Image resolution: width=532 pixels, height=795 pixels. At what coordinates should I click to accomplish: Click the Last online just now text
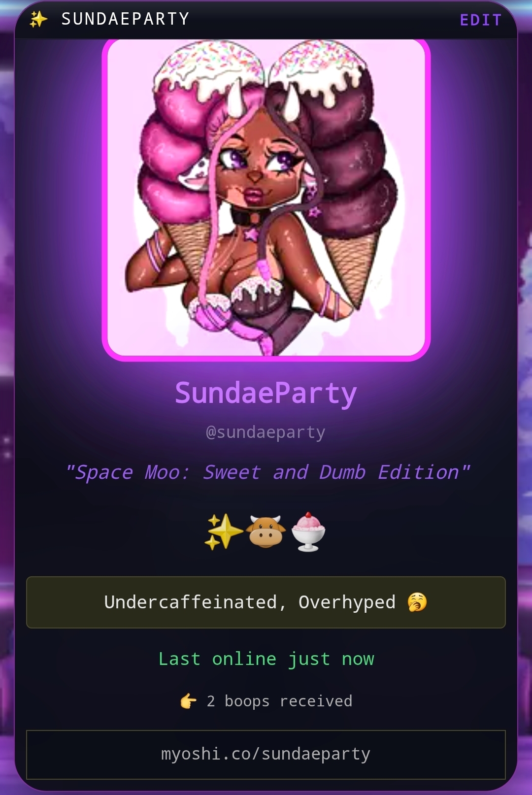pyautogui.click(x=266, y=659)
